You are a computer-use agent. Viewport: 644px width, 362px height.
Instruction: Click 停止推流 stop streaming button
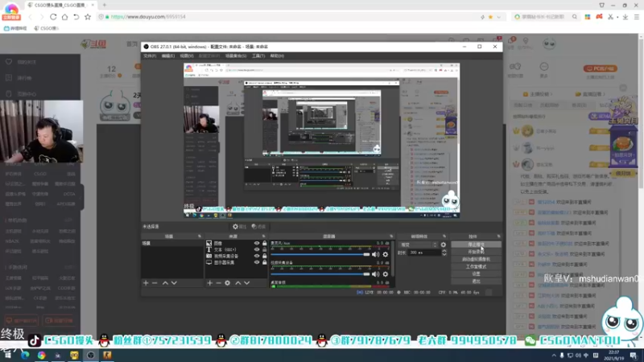pyautogui.click(x=476, y=245)
